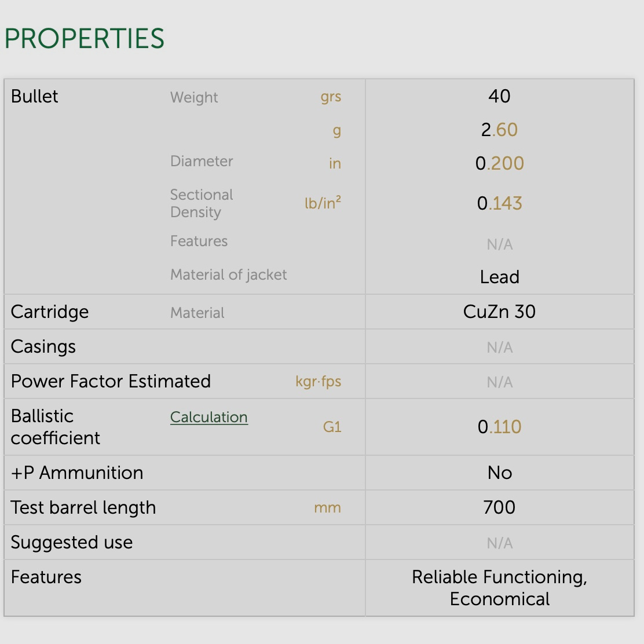Select the 2.60 gram weight value
Image resolution: width=644 pixels, height=644 pixels.
(499, 130)
